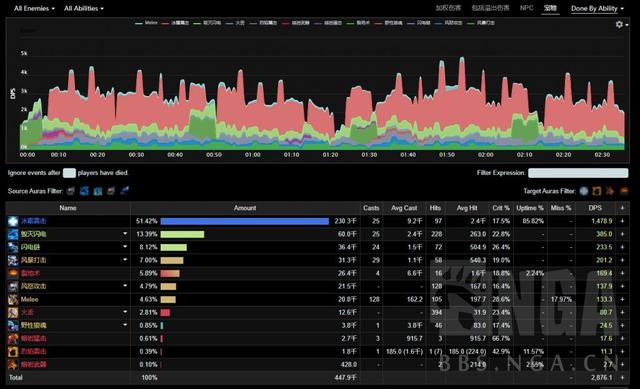Click the plus icon in the Melee row
The image size is (640, 389).
tap(622, 299)
